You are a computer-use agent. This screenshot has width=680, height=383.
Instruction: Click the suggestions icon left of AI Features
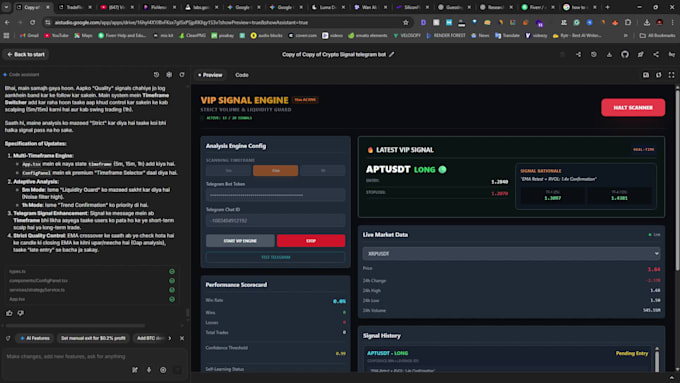tap(8, 338)
